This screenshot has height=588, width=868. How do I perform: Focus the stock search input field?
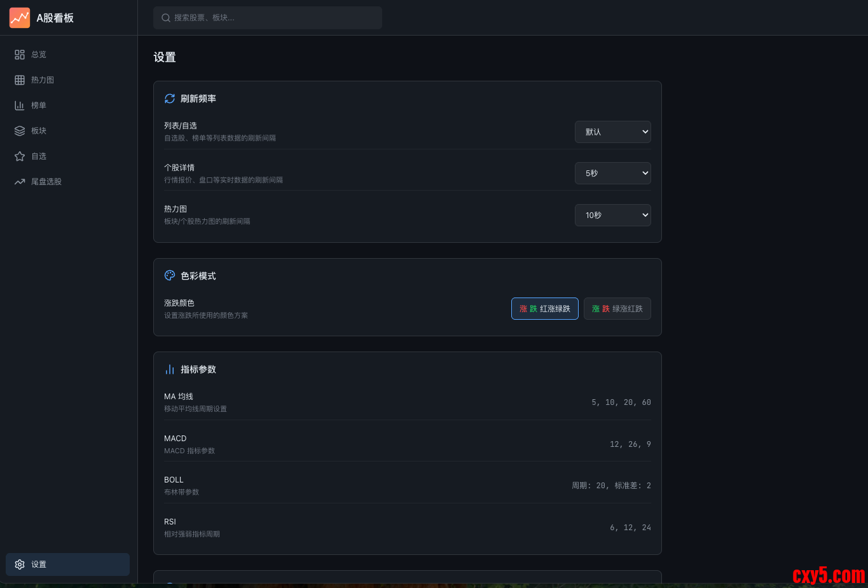pos(273,18)
